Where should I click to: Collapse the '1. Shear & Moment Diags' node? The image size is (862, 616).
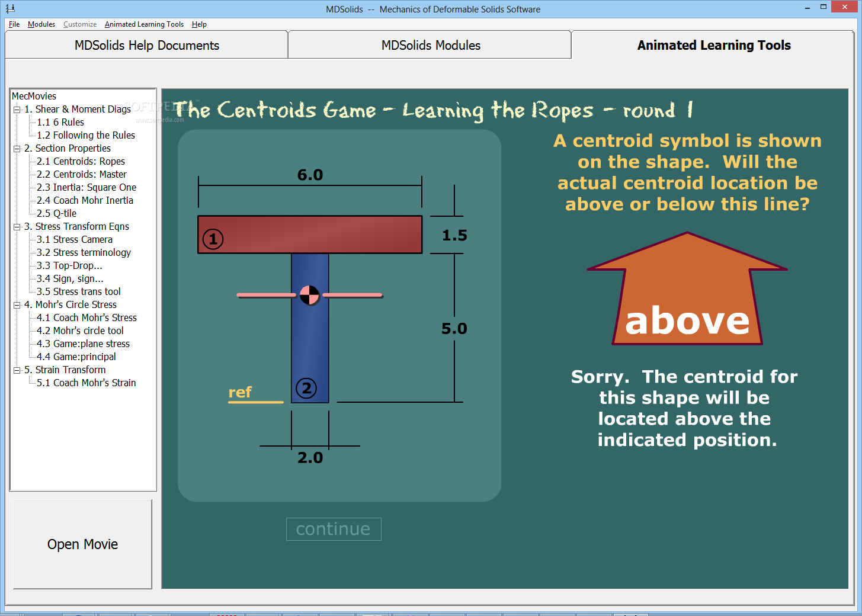17,110
